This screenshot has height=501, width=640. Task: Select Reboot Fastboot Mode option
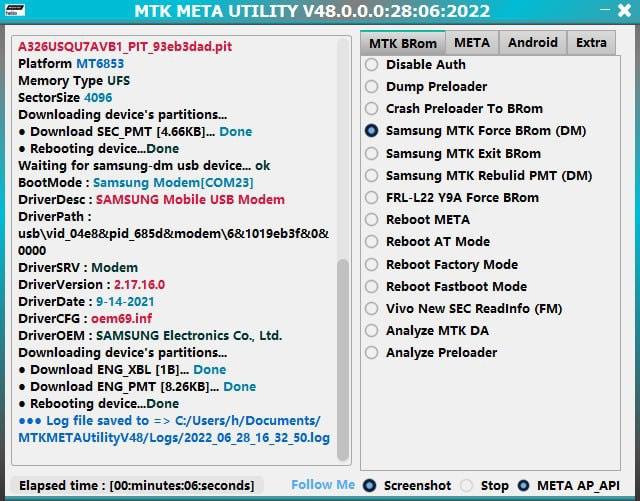point(372,287)
